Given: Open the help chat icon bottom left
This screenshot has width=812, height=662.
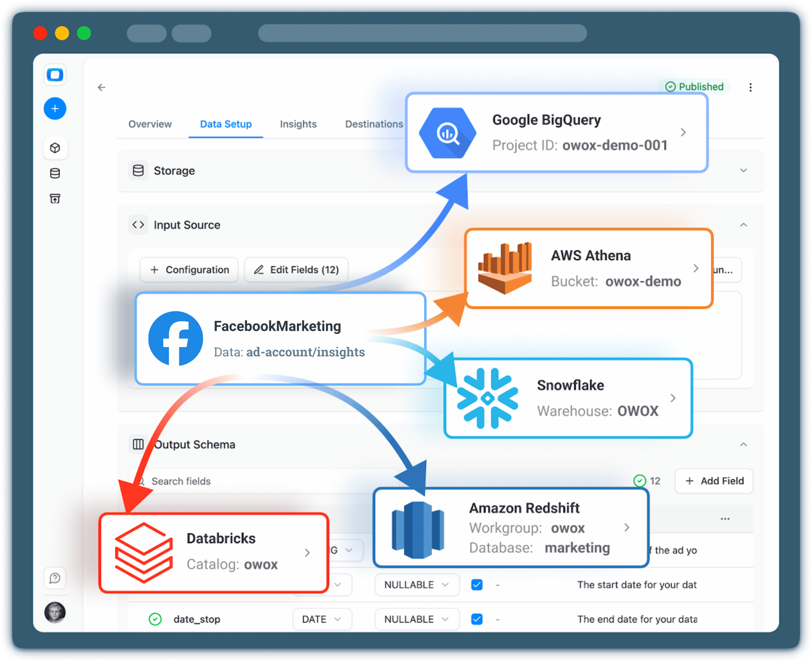Looking at the screenshot, I should tap(55, 578).
